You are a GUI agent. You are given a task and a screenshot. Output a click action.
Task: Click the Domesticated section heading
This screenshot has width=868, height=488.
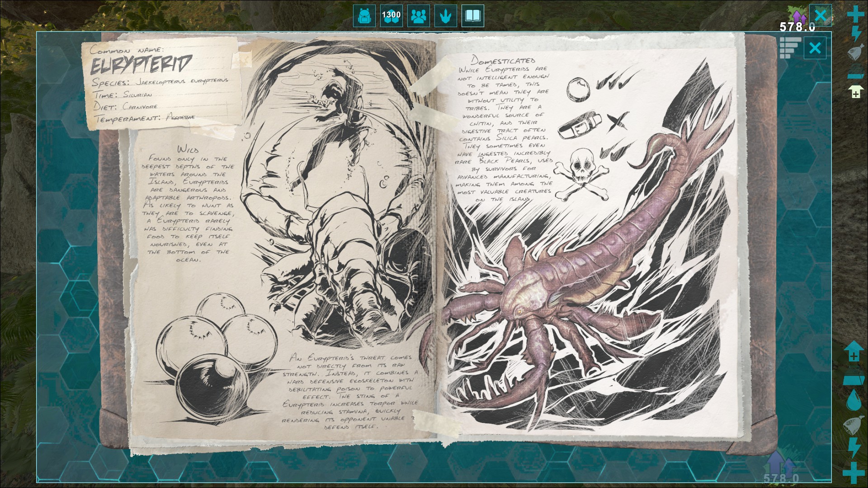pos(503,60)
